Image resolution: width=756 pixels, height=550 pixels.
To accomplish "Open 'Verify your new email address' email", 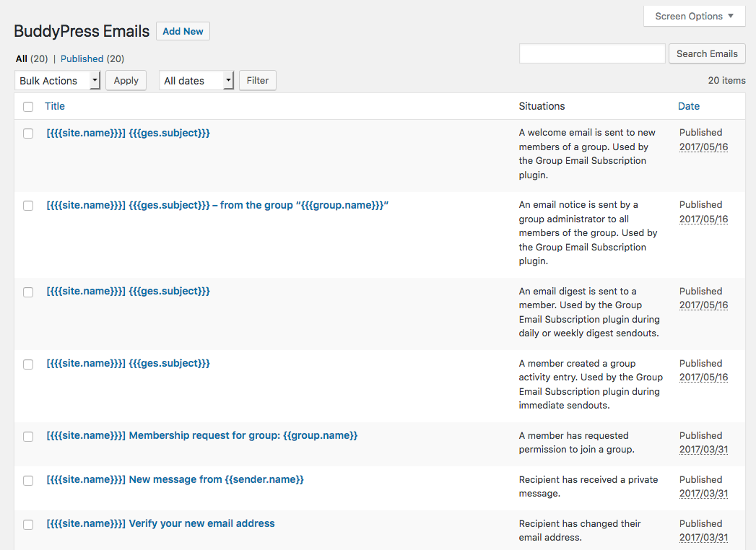I will point(160,523).
